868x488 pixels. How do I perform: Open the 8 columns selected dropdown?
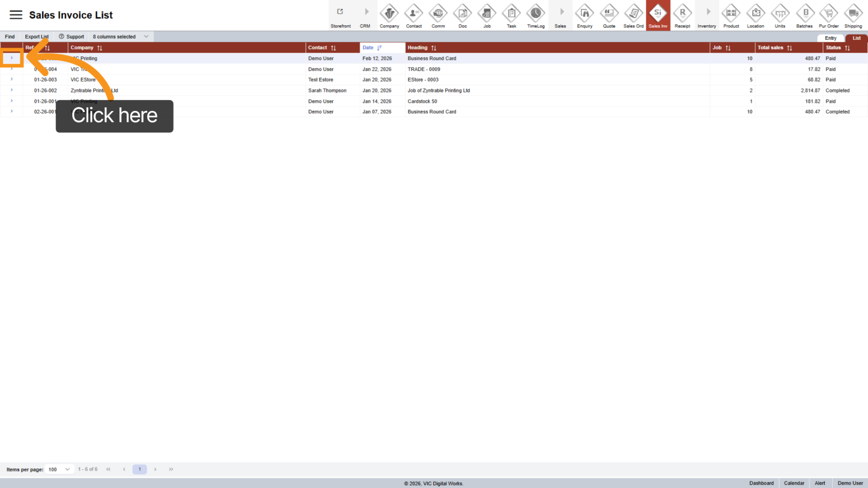[120, 37]
